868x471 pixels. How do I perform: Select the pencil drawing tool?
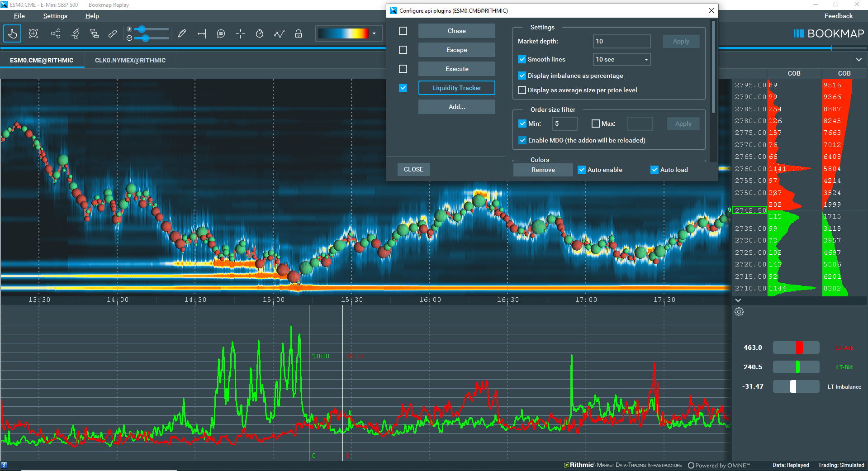[x=182, y=33]
